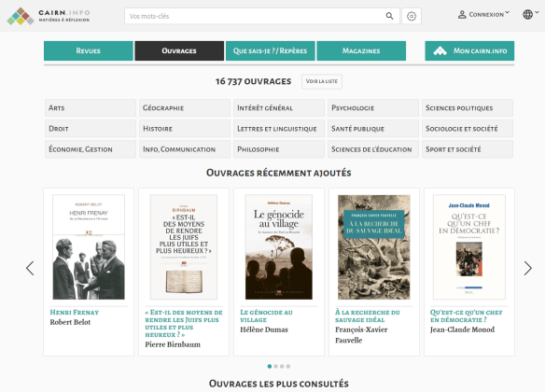This screenshot has height=392, width=545.
Task: Open Henri Frenay book cover
Action: [x=89, y=247]
